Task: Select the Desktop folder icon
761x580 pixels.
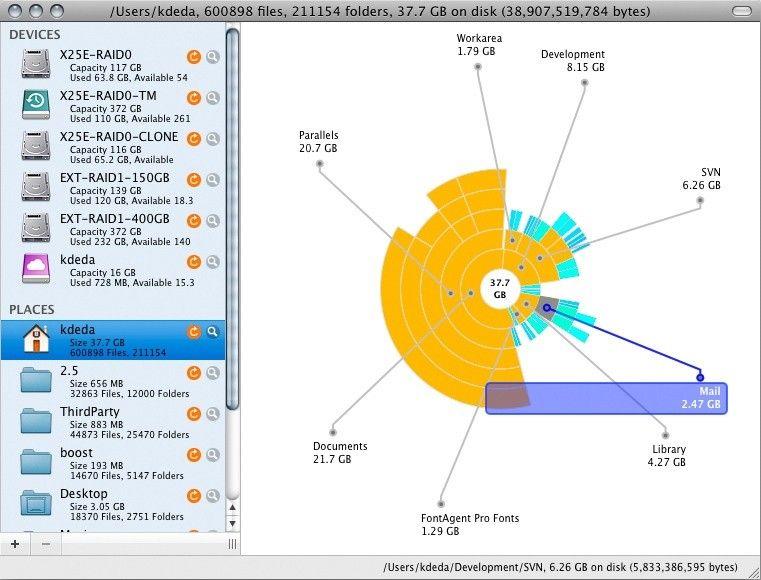Action: click(x=36, y=503)
